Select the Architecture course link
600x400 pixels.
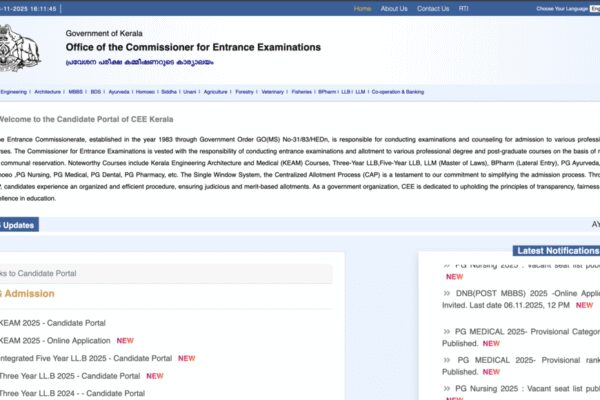pyautogui.click(x=47, y=92)
